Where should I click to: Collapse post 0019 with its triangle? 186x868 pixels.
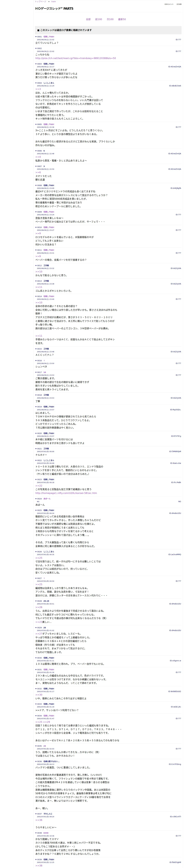36,407
